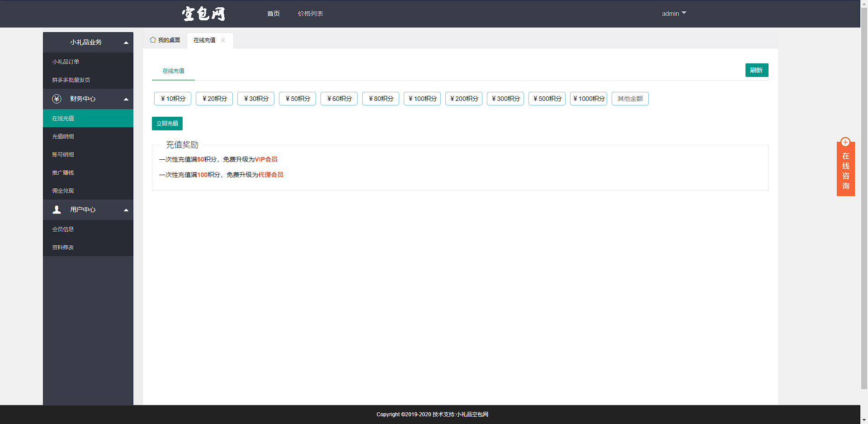Choose the ¥1000积分 recharge amount
This screenshot has width=868, height=424.
tap(589, 99)
